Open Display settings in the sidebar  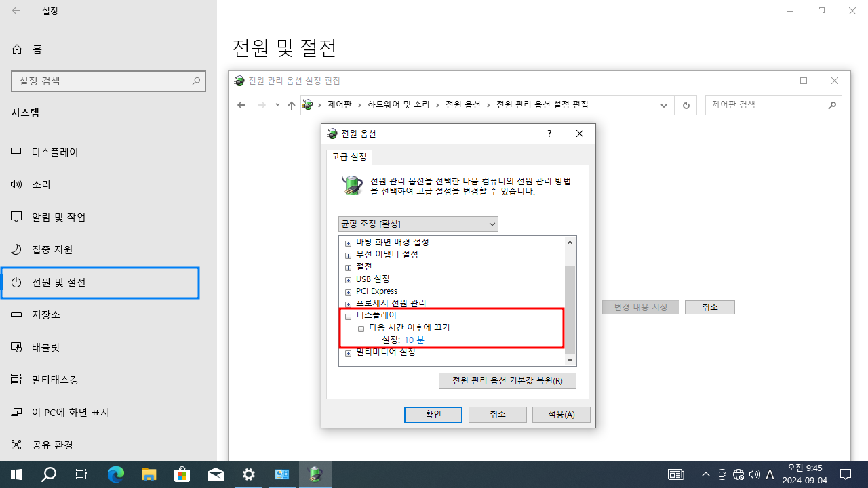(45, 152)
